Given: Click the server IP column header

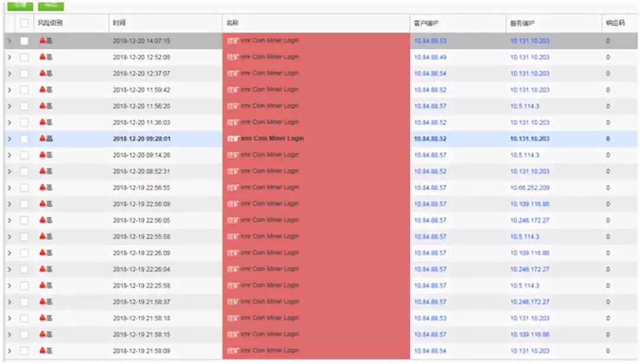Looking at the screenshot, I should tap(523, 23).
